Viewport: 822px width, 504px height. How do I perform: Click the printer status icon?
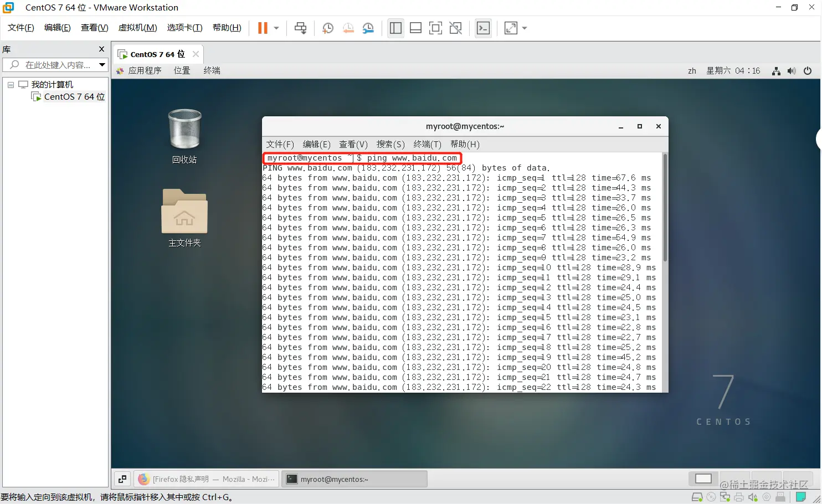click(739, 497)
